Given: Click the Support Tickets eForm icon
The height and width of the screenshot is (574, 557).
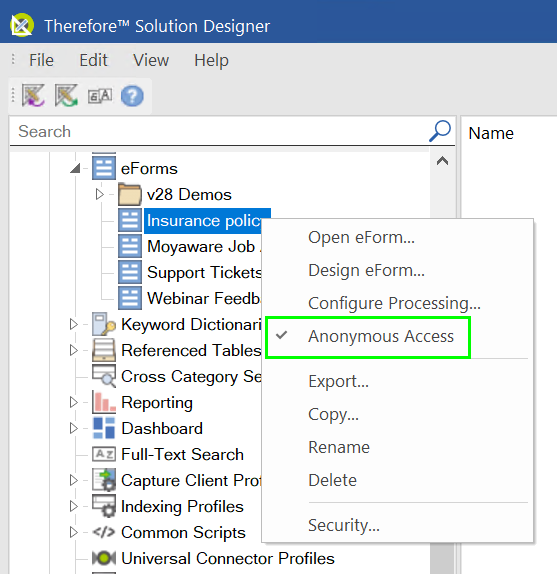Looking at the screenshot, I should click(130, 272).
